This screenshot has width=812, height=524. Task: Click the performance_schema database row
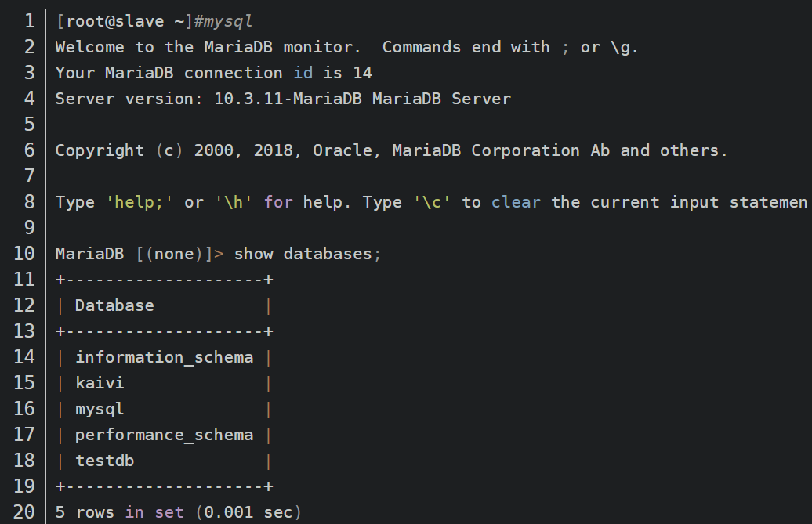click(164, 435)
